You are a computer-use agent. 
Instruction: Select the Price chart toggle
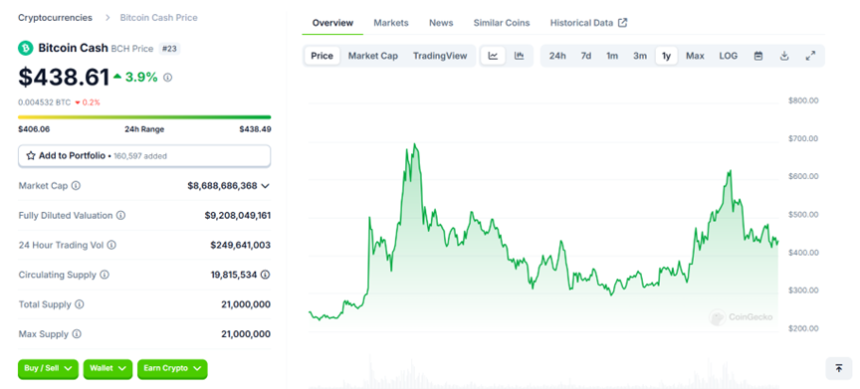322,56
